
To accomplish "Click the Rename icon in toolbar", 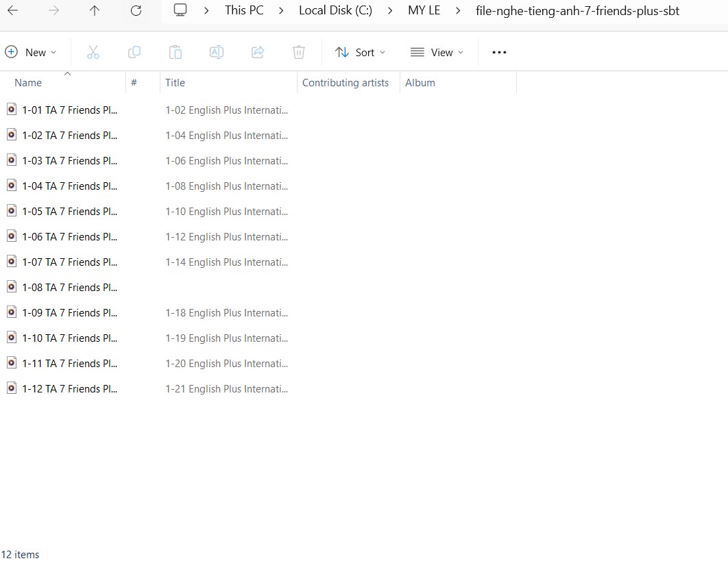I will click(x=217, y=52).
